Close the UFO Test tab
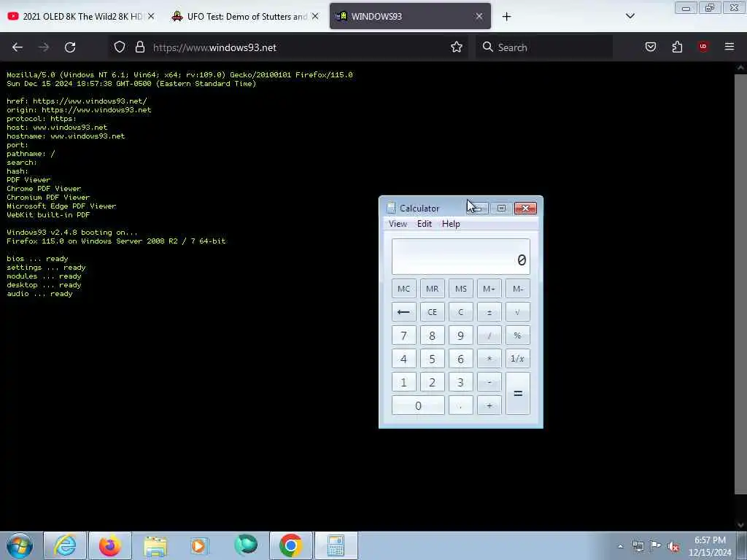747x560 pixels. click(315, 16)
